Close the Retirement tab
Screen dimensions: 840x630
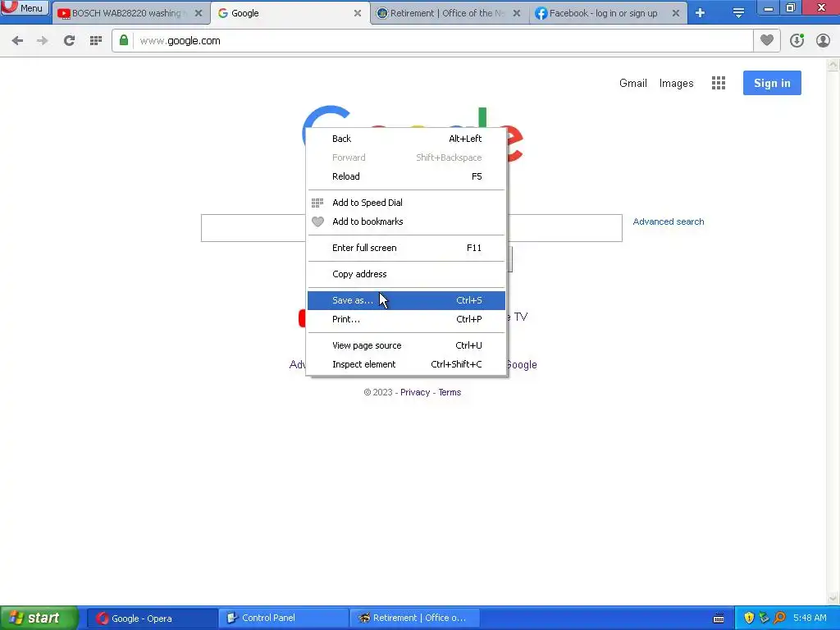click(x=517, y=13)
